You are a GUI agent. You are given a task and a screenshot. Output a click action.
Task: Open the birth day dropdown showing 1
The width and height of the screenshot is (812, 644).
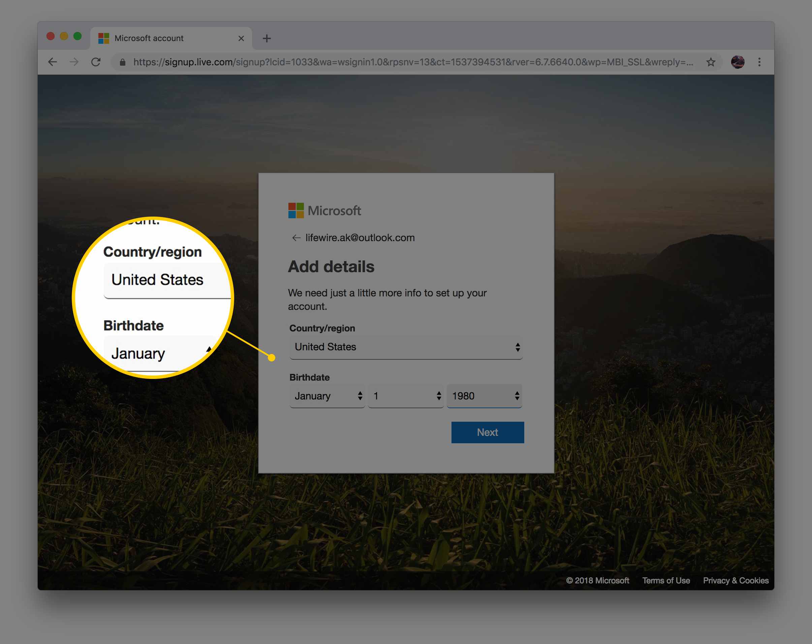(406, 396)
